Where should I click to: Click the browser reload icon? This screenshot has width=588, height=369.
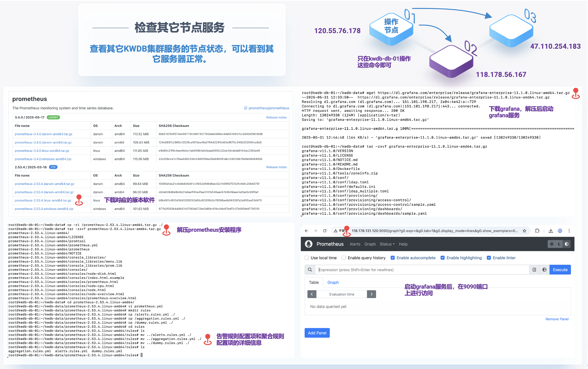click(x=325, y=231)
